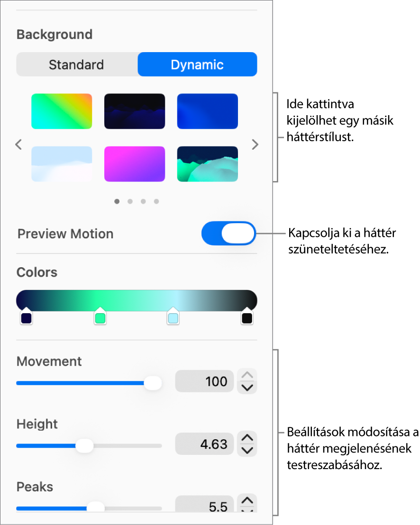This screenshot has height=525, width=420.
Task: Switch to the Standard background tab
Action: click(x=77, y=64)
